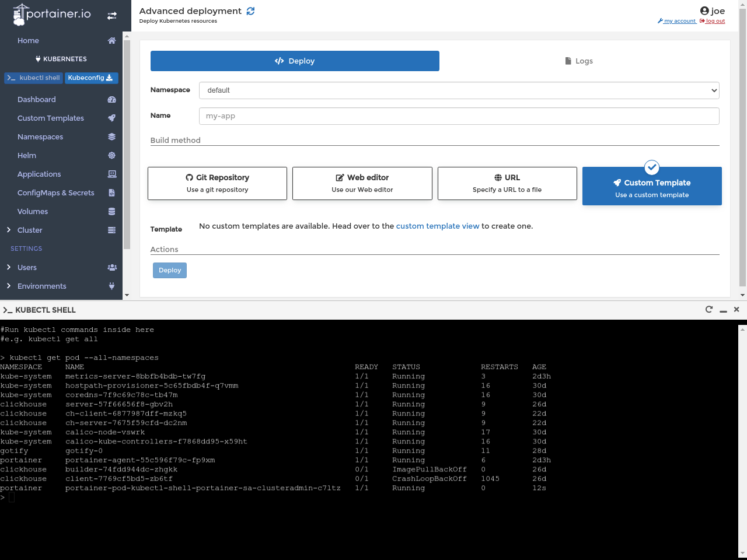Expand the Environments sidebar section
747x560 pixels.
click(9, 286)
